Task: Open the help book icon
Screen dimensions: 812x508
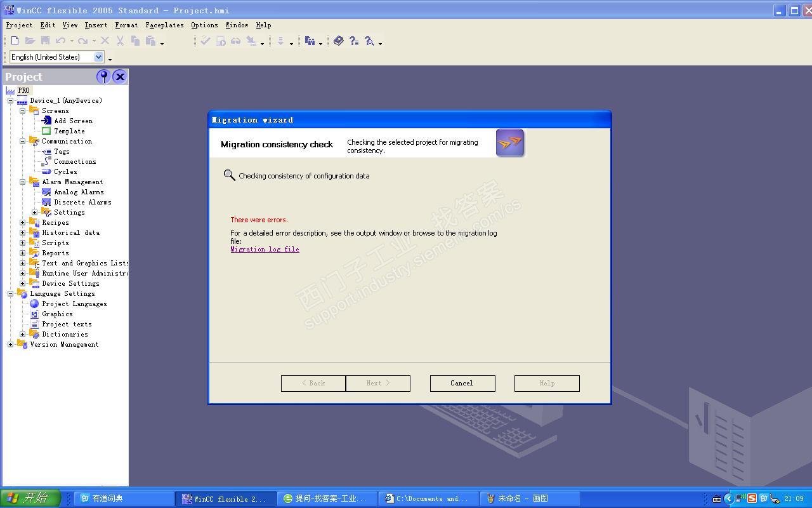Action: (x=338, y=41)
